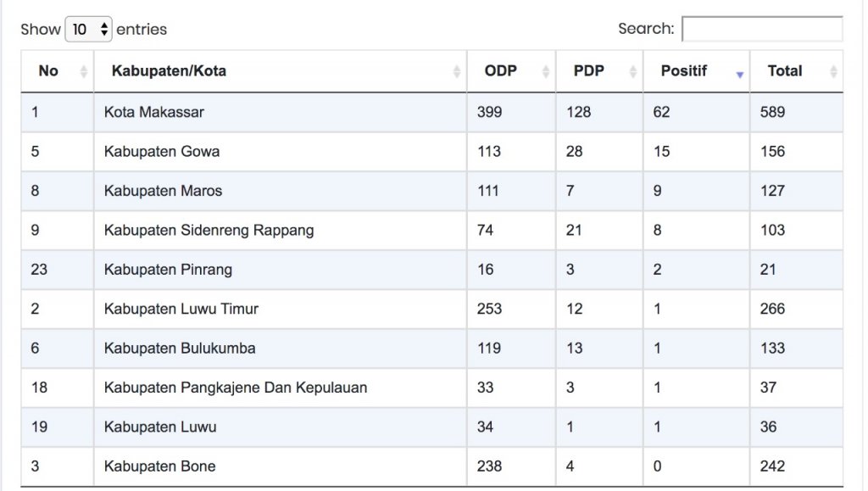Sort by the PDP header label
This screenshot has height=491, width=868.
588,71
